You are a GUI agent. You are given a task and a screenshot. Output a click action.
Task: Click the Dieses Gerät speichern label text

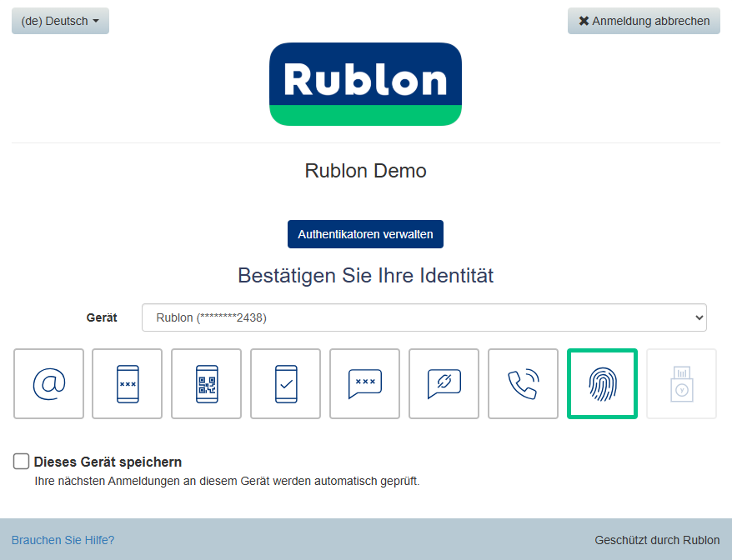pyautogui.click(x=108, y=462)
